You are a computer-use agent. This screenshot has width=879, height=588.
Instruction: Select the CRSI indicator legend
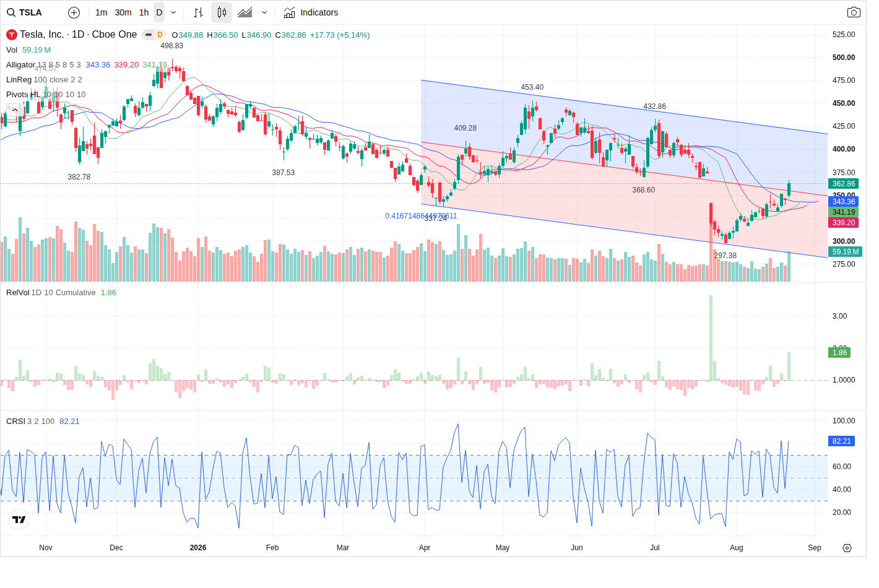coord(15,422)
